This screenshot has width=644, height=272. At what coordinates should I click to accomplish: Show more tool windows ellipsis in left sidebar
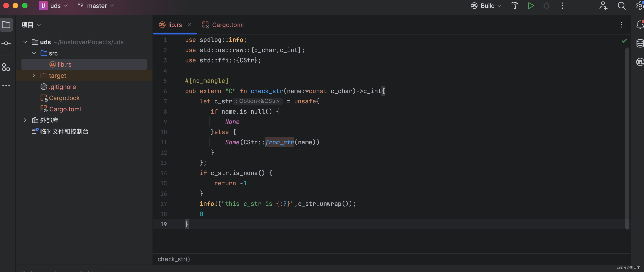(6, 86)
